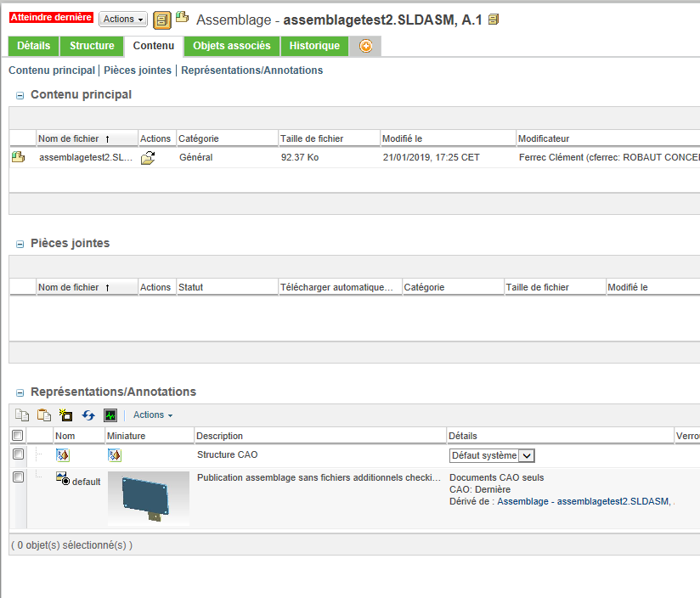Screen dimensions: 700x598
Task: Click the new representation icon
Action: coord(65,415)
